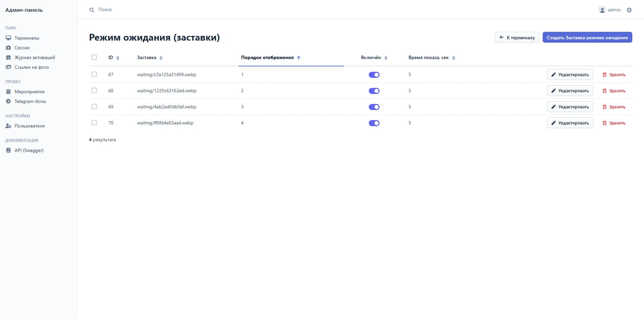This screenshot has height=319, width=644.
Task: Check the checkbox for row ID 69
Action: [x=94, y=107]
